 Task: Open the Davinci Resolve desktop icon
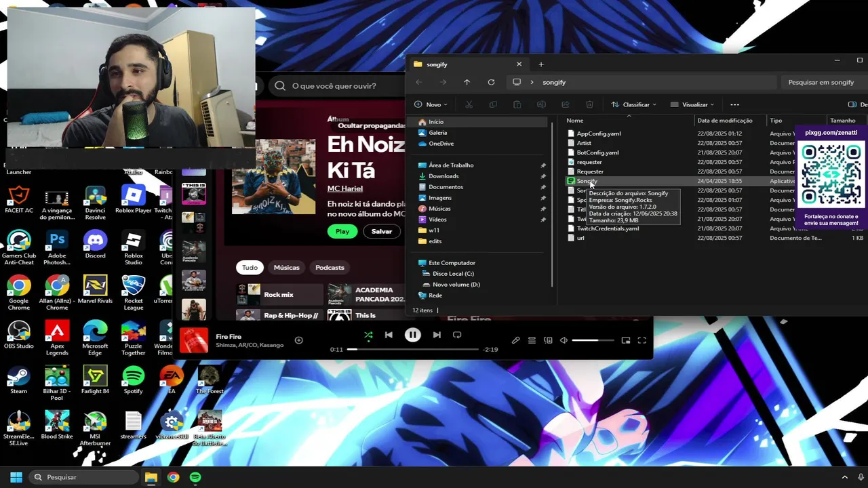(95, 202)
